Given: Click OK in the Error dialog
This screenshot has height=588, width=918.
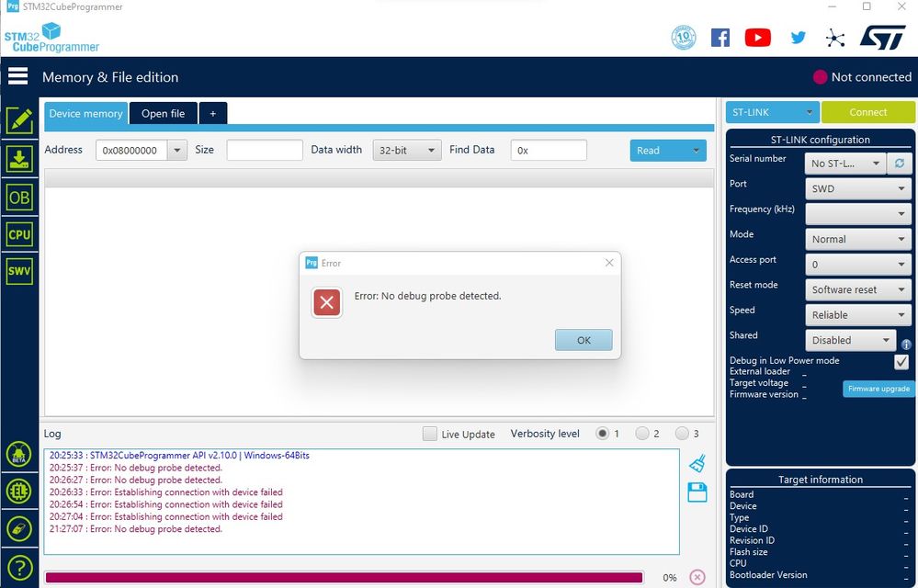Looking at the screenshot, I should point(584,340).
